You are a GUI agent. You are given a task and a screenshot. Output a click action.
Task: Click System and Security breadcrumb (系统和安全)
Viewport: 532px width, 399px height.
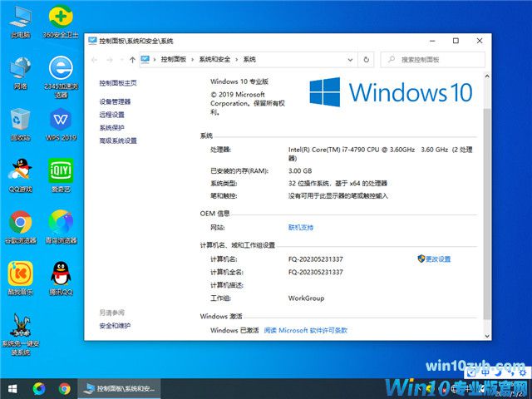[x=214, y=59]
